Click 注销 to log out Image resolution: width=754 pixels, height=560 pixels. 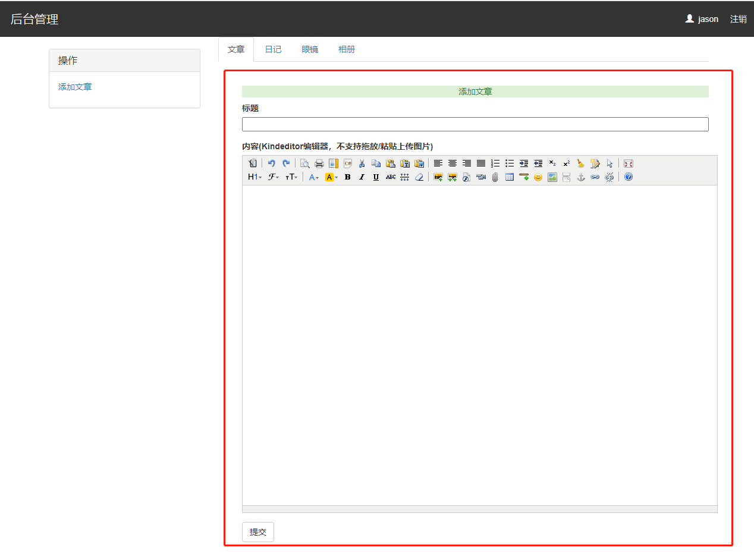(739, 19)
